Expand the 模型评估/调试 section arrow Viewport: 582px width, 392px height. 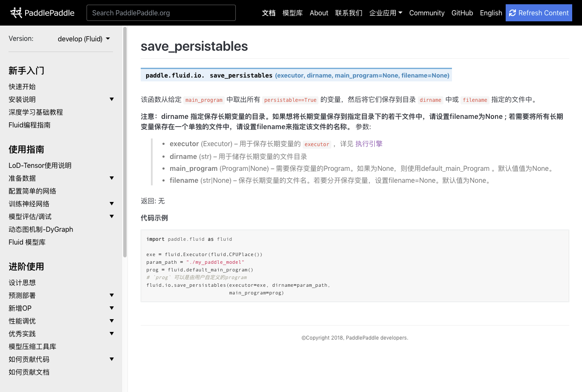click(x=112, y=216)
